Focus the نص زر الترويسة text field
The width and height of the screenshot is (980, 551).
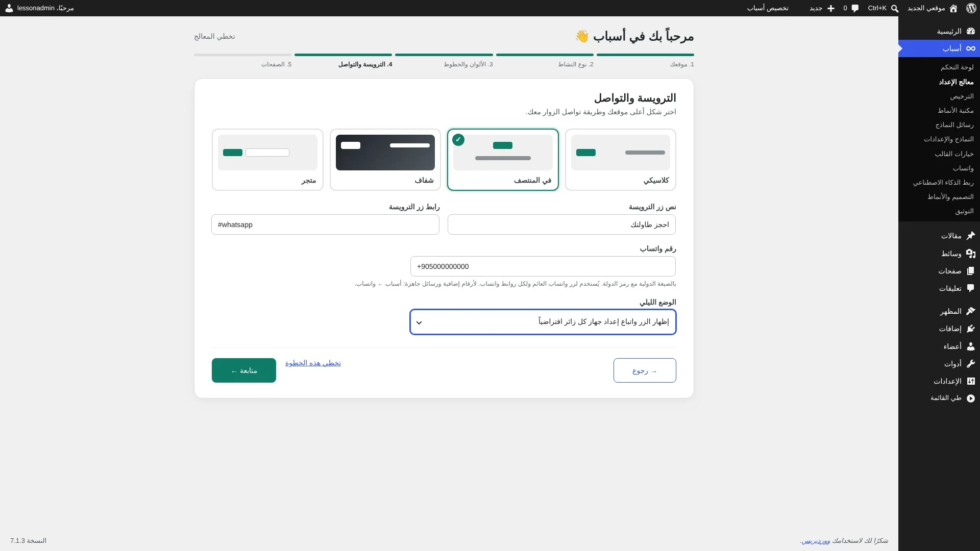click(x=561, y=224)
